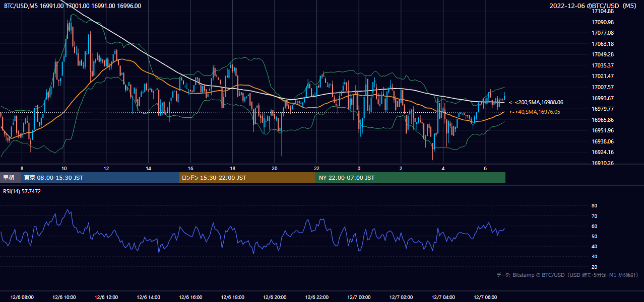Click hour tick 0 under price chart
Screen dimensions: 644x302
click(359, 168)
